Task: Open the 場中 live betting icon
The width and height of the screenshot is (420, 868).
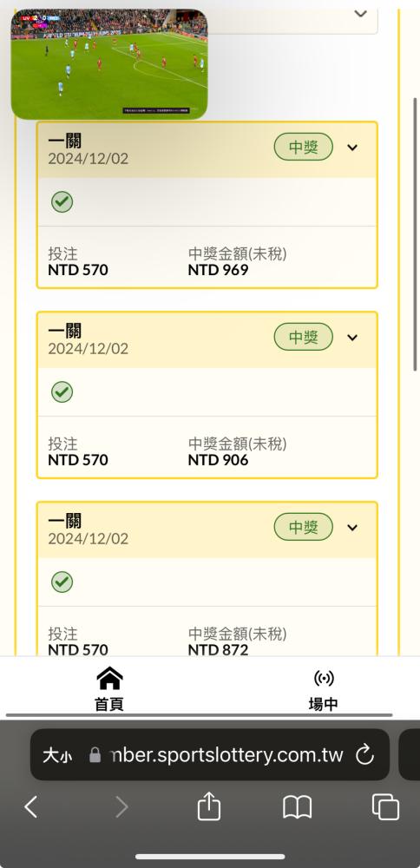Action: pyautogui.click(x=324, y=678)
